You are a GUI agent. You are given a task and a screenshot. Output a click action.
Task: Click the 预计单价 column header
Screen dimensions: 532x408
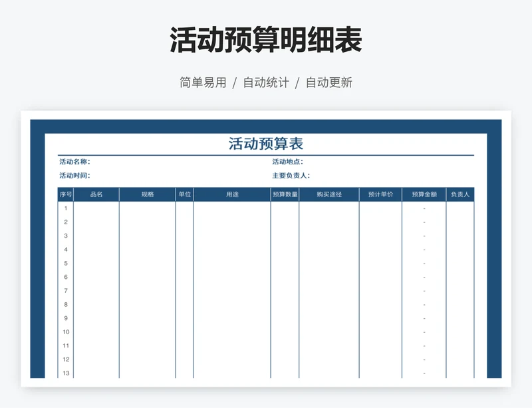[380, 194]
